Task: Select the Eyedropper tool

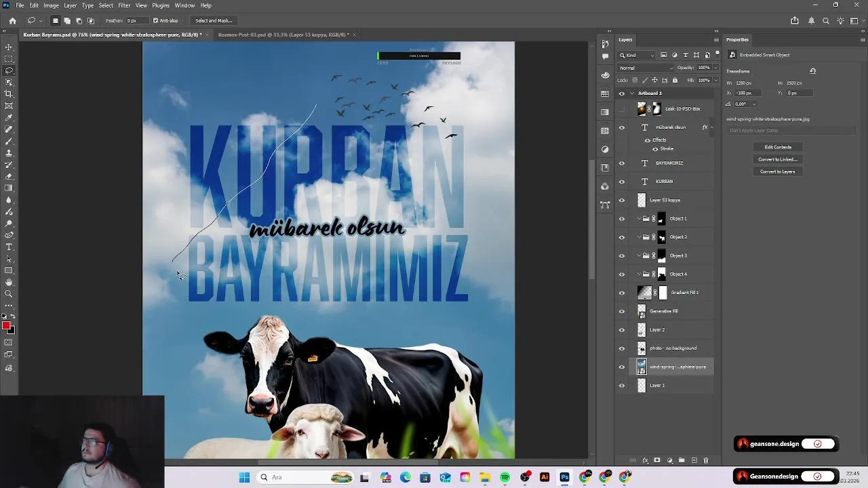Action: coord(9,117)
